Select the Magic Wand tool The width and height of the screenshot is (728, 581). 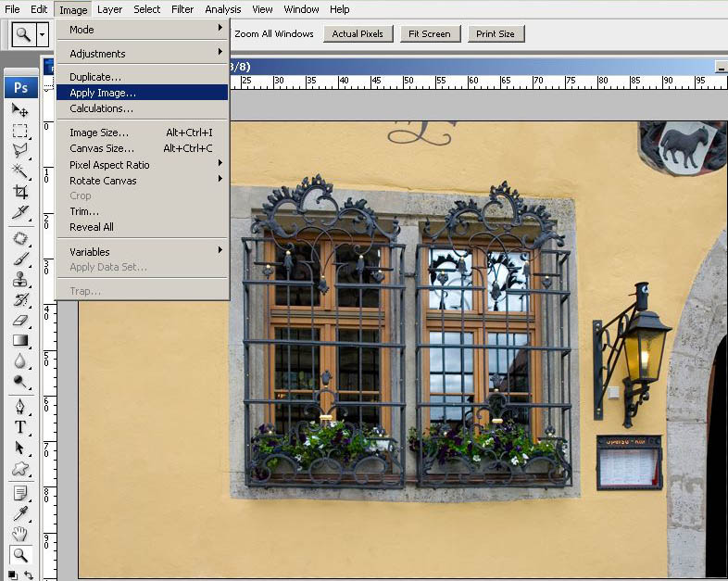click(x=19, y=171)
